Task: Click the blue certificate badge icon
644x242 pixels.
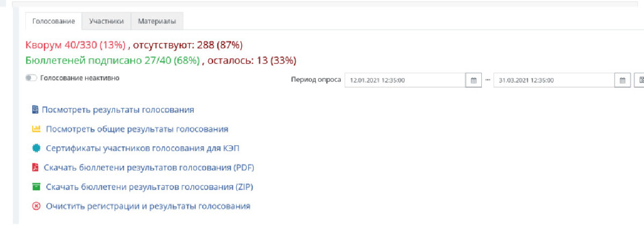Action: [36, 148]
